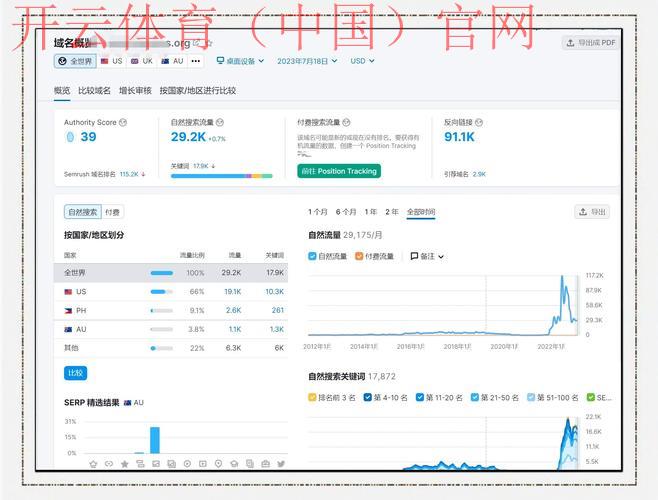Click the keyword distribution color bar under 关键词
Image resolution: width=658 pixels, height=500 pixels.
[x=222, y=176]
